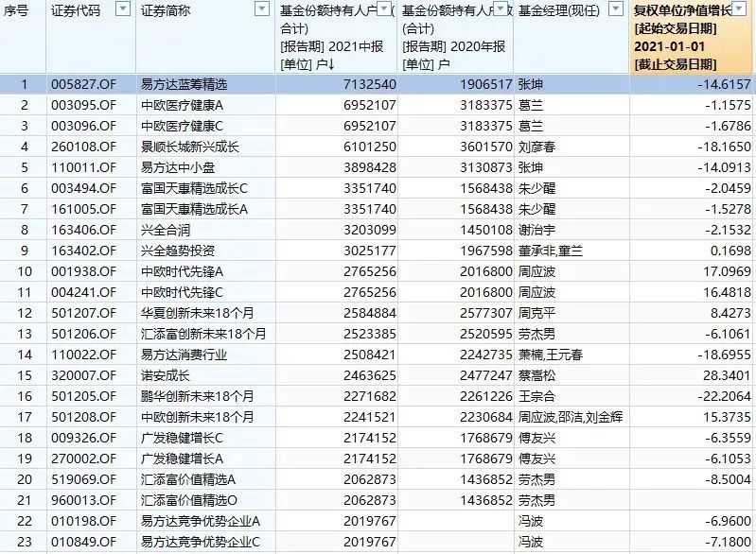
Task: Select cell 中欧创新未来18个月
Action: (197, 417)
